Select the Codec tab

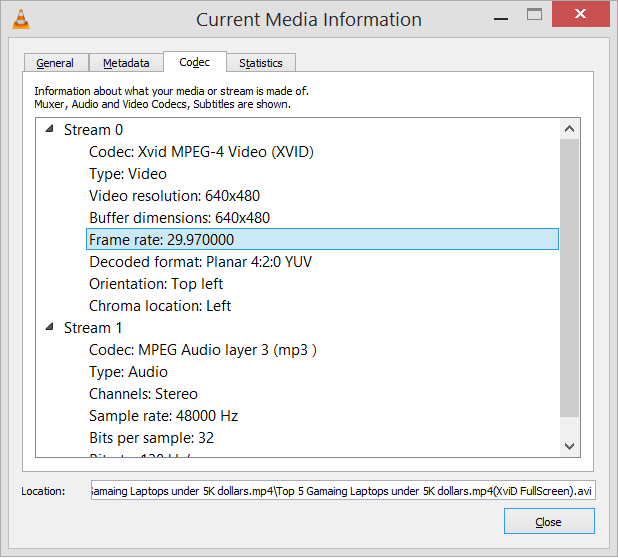pos(195,62)
